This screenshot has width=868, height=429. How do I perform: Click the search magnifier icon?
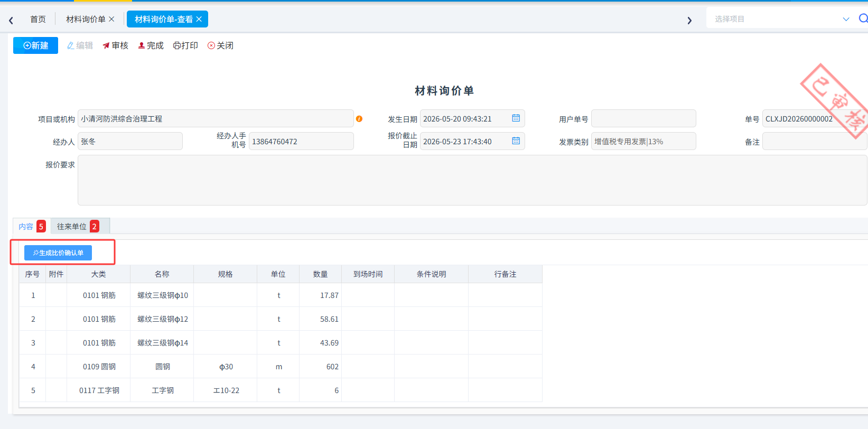coord(863,19)
